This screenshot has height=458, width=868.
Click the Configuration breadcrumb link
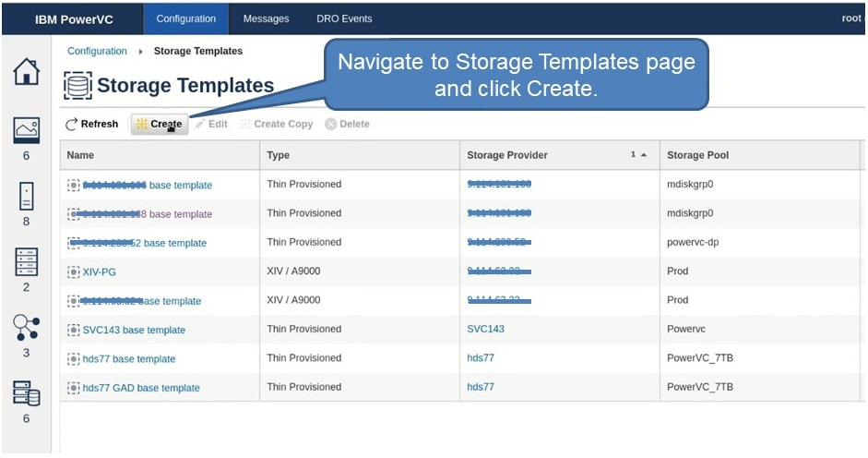[x=97, y=51]
